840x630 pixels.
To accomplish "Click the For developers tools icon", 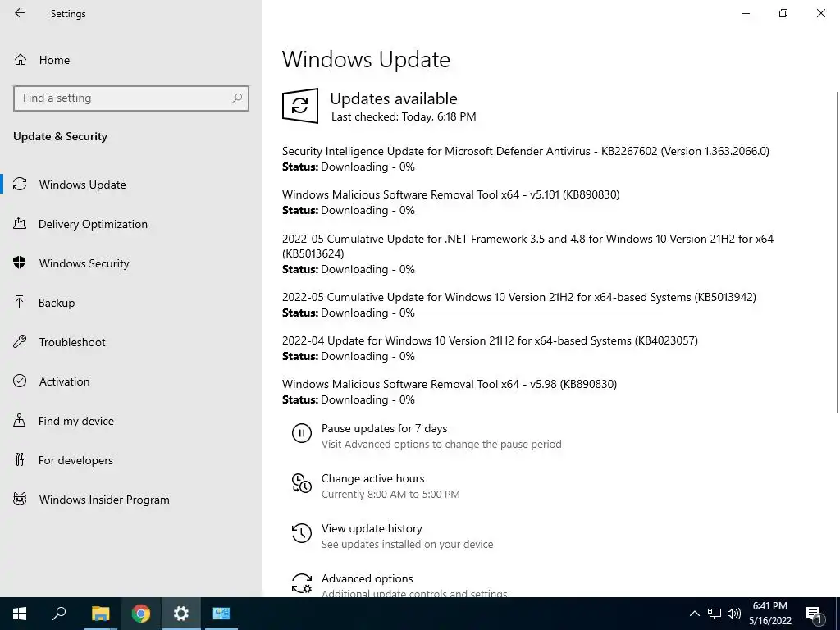I will (x=20, y=459).
